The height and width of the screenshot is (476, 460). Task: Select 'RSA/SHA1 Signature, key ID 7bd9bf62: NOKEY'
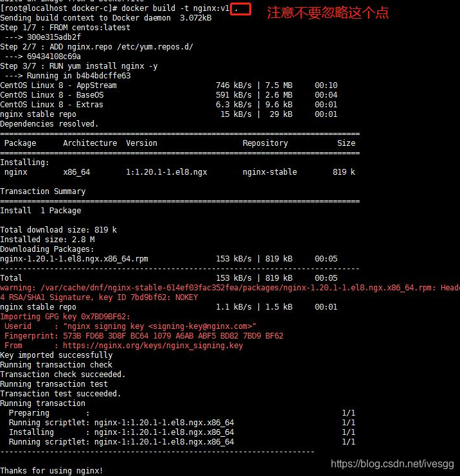[103, 297]
